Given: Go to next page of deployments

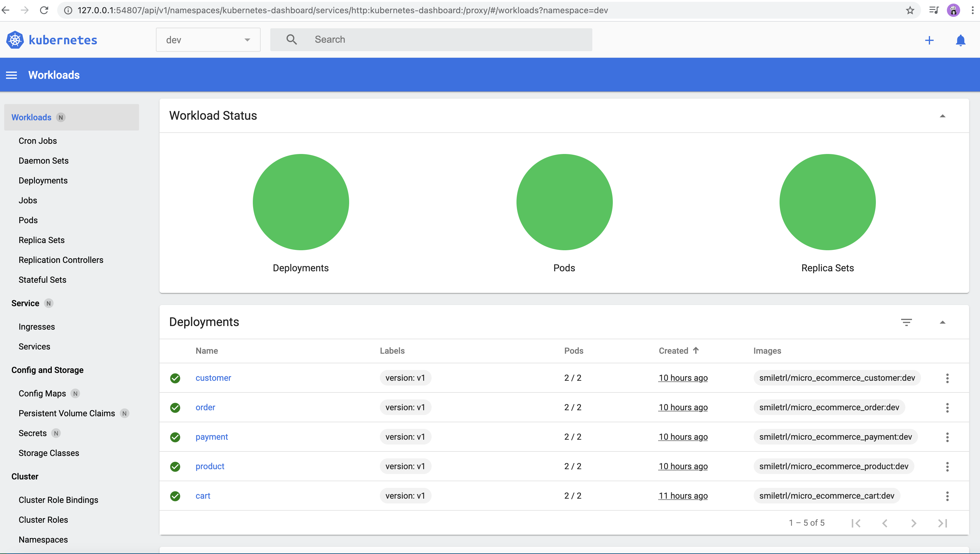Looking at the screenshot, I should click(913, 523).
